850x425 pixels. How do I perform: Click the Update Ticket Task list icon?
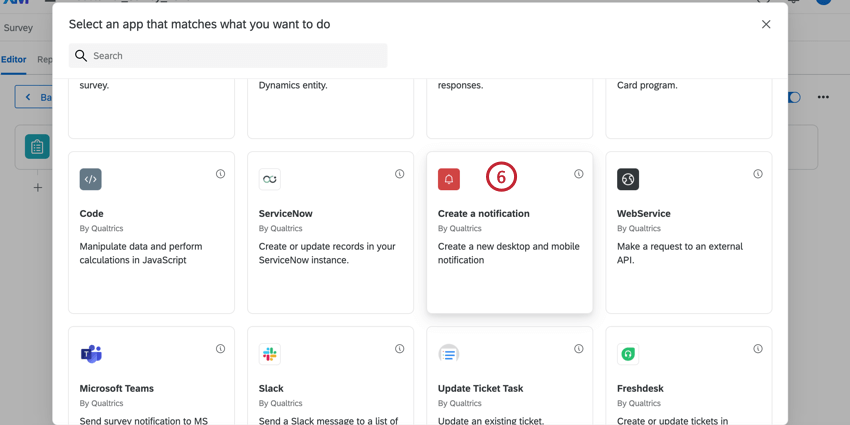[449, 354]
